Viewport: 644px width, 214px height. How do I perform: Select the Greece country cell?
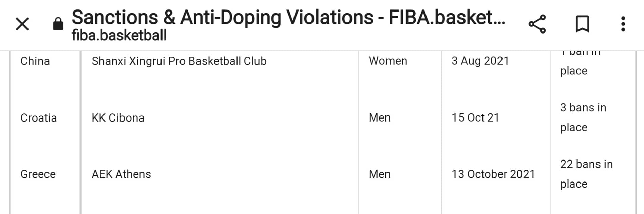[x=38, y=174]
